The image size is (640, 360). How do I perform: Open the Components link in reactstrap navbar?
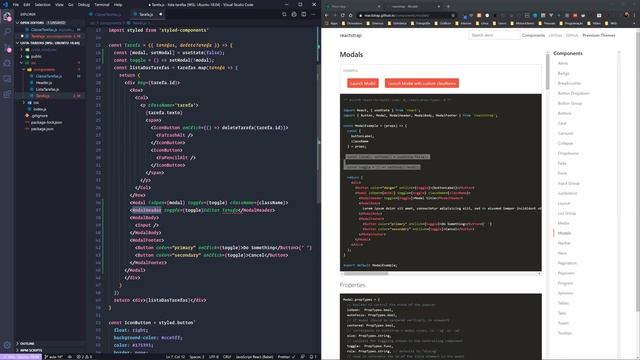click(x=533, y=36)
